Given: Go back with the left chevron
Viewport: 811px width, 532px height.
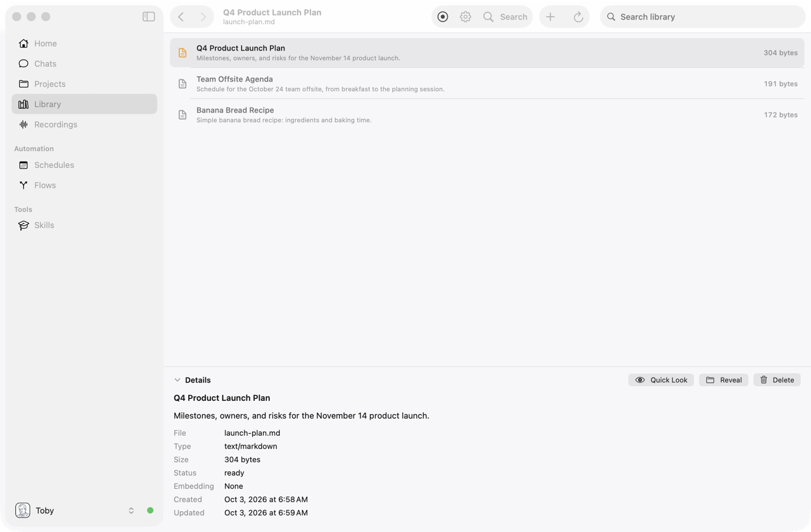Looking at the screenshot, I should [181, 17].
